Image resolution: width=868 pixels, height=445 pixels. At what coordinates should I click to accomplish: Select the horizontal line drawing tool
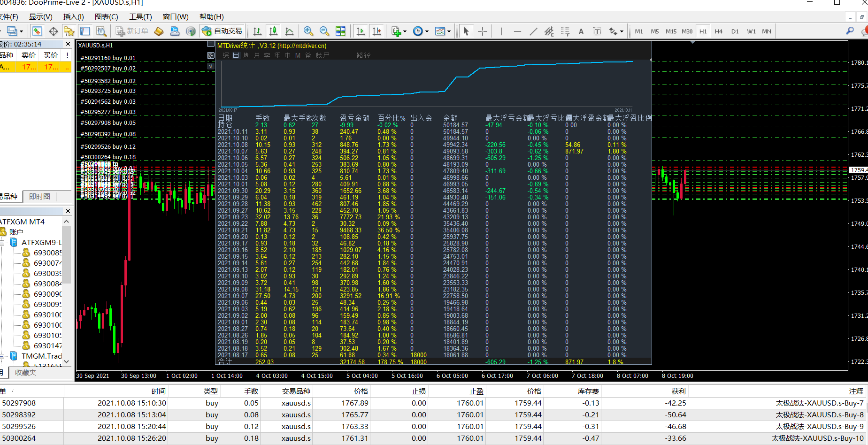[x=517, y=31]
